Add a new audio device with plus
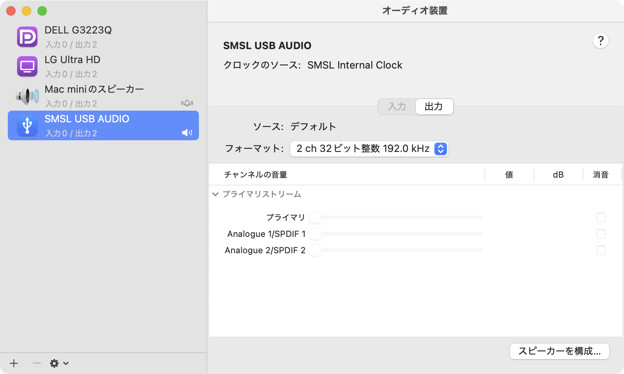 pos(14,363)
